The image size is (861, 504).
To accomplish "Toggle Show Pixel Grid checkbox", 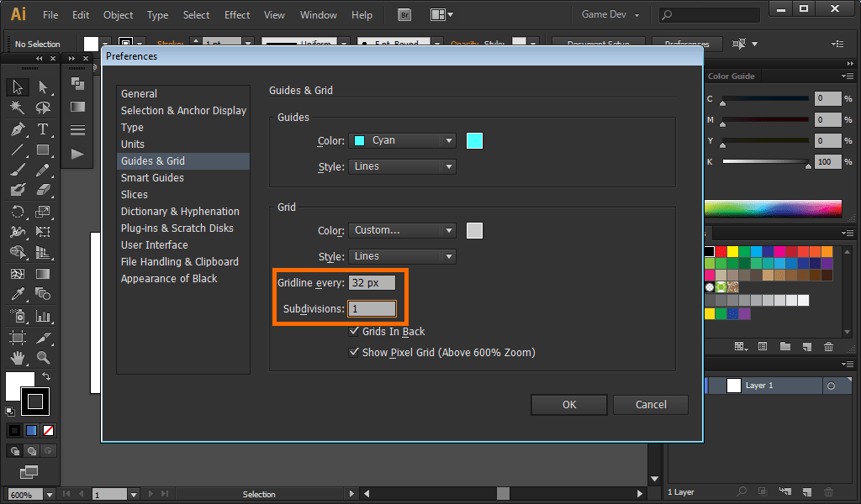I will pos(354,353).
